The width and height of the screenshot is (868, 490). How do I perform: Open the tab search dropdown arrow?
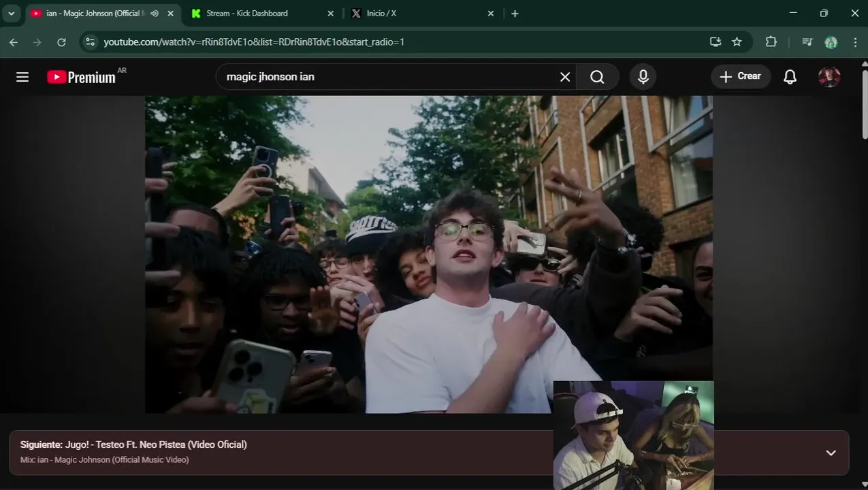click(x=11, y=14)
